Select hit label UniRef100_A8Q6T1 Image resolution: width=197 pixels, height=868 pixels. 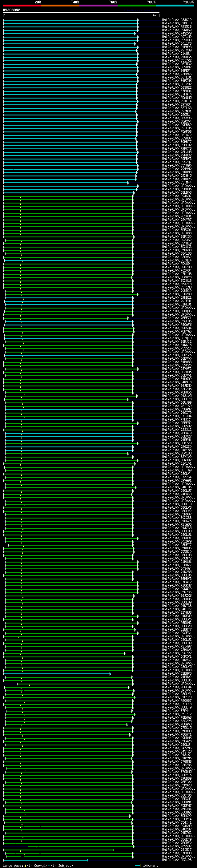coord(177,735)
